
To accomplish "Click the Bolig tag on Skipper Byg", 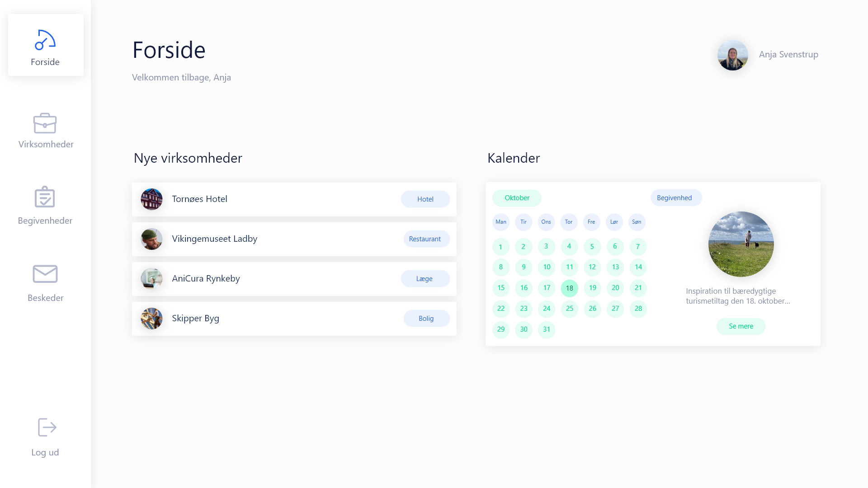I will point(426,319).
